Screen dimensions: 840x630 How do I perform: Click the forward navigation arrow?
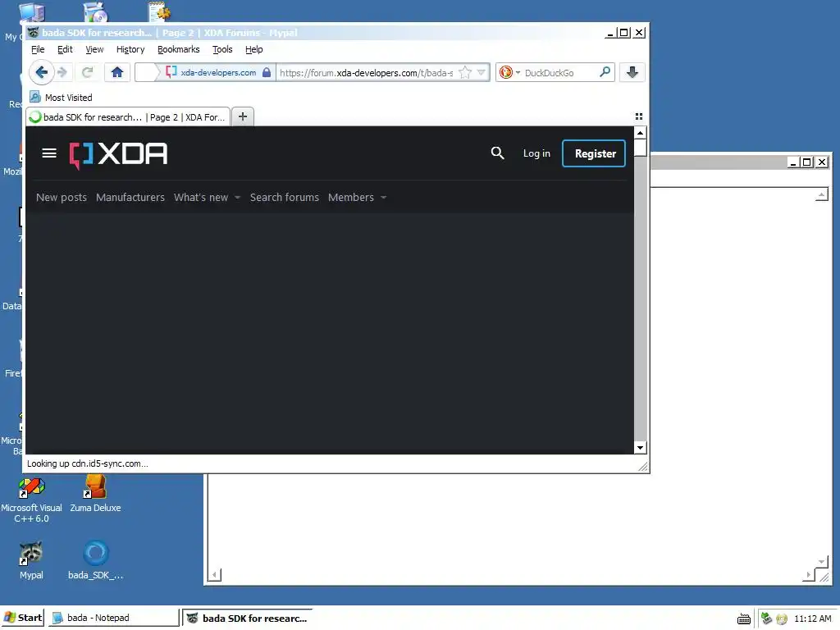(62, 72)
